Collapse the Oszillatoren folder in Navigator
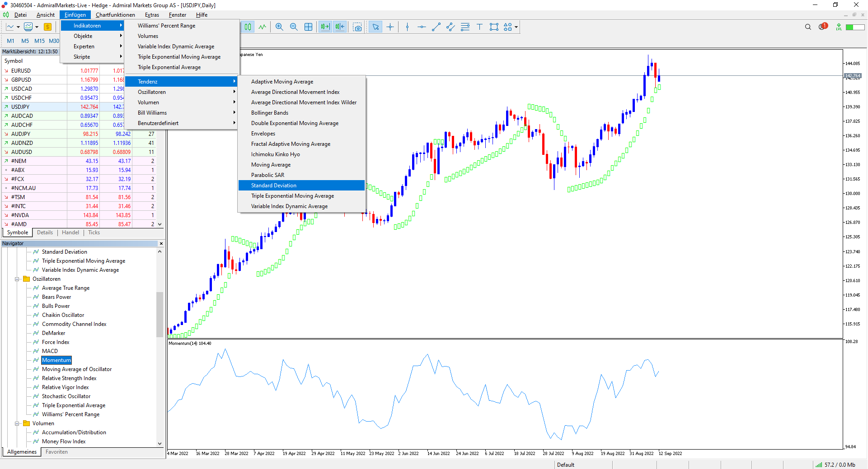 [17, 279]
